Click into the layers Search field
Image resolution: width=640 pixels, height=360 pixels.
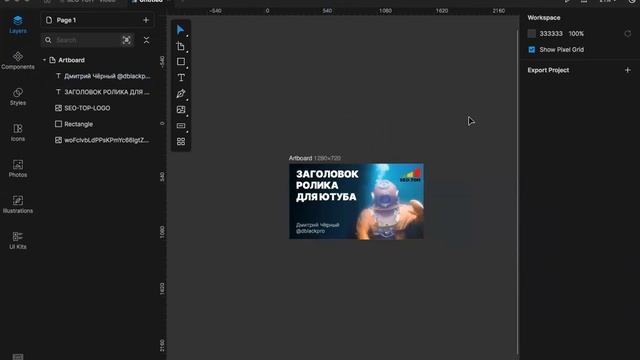click(x=87, y=40)
